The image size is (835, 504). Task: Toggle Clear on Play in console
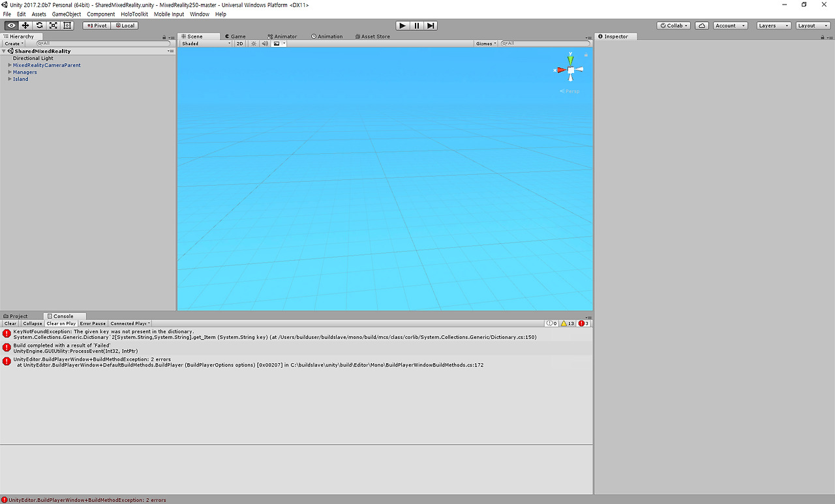point(61,323)
